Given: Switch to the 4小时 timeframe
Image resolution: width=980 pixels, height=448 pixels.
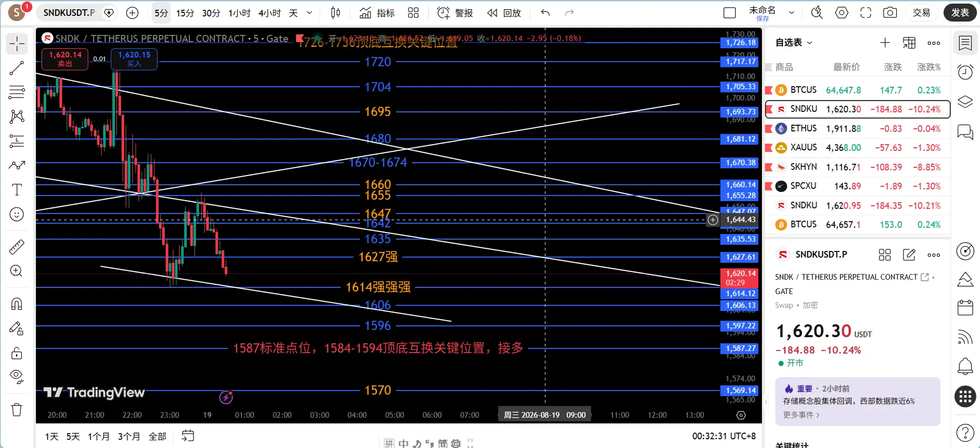Looking at the screenshot, I should (x=270, y=13).
